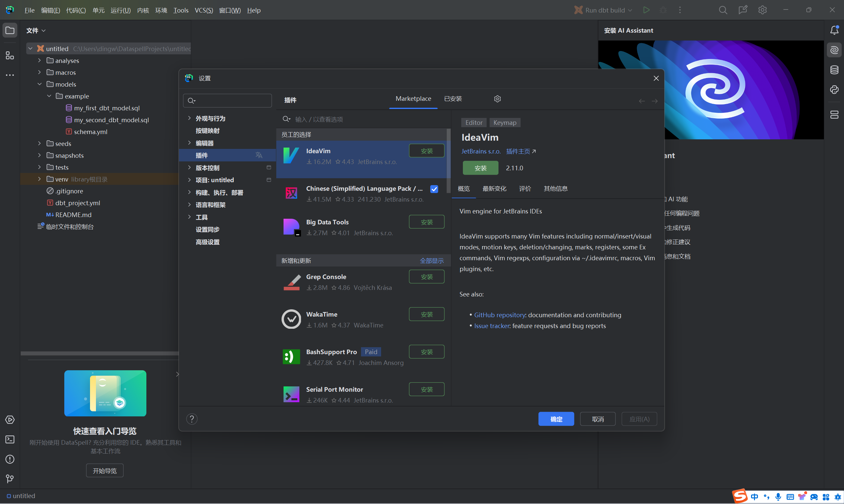The height and width of the screenshot is (504, 844).
Task: Click the notifications bell icon
Action: (x=834, y=31)
